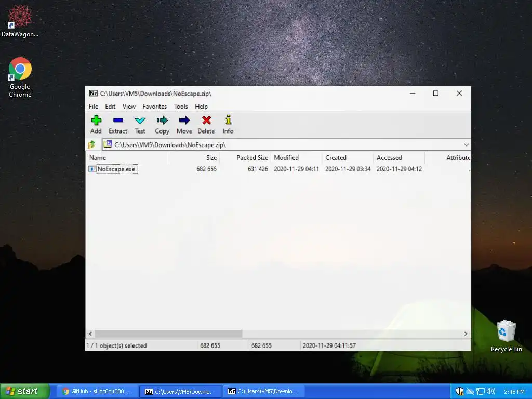Click packed size value 631 426

pos(258,169)
